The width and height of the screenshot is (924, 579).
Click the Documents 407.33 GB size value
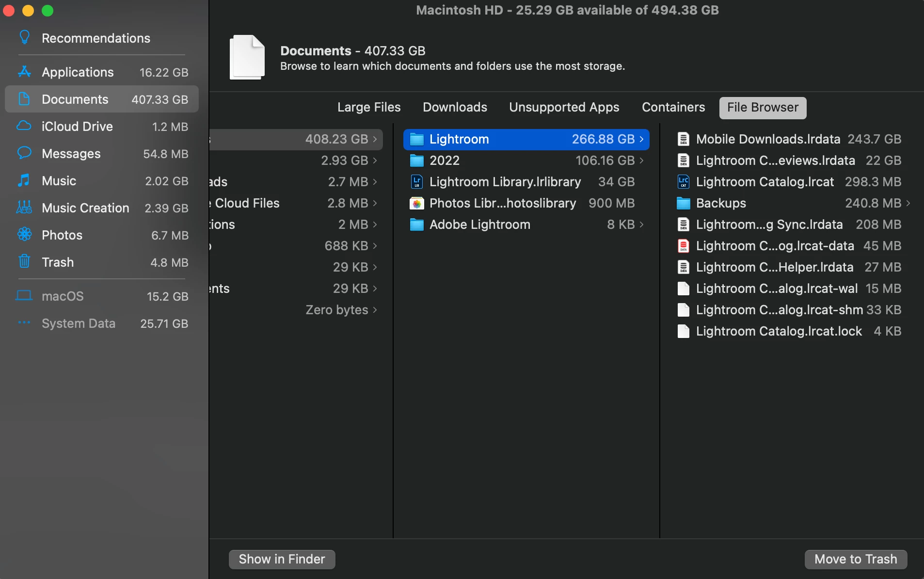[x=159, y=99]
